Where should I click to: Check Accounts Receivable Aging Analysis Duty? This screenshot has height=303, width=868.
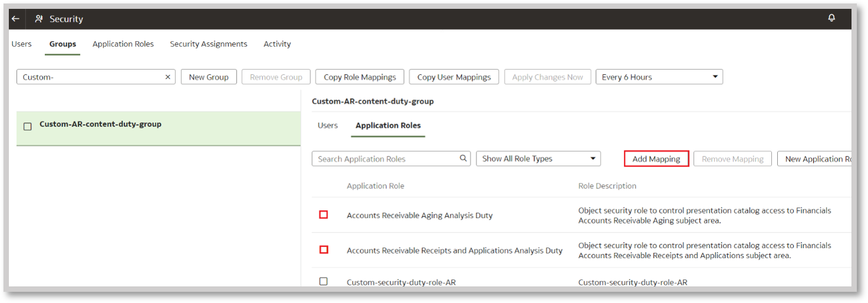pos(323,215)
